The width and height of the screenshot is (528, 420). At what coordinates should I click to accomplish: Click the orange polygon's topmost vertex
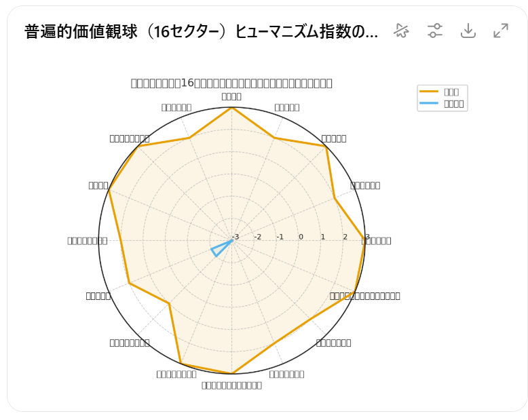coord(232,107)
